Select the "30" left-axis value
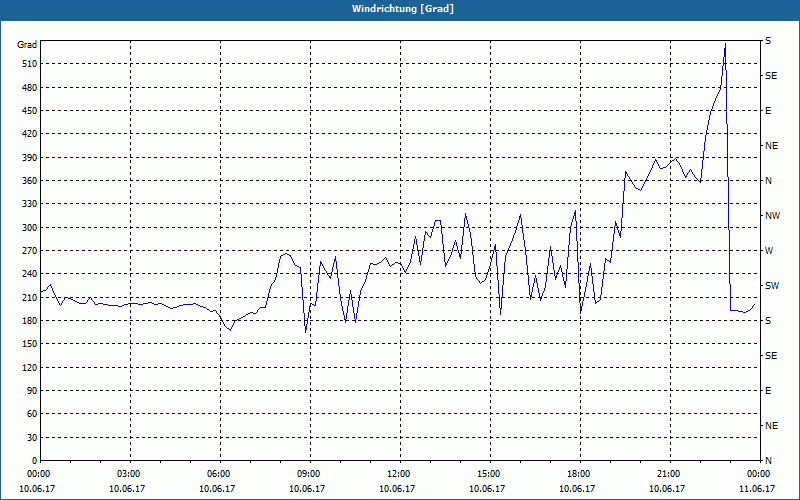The height and width of the screenshot is (500, 800). coord(32,438)
